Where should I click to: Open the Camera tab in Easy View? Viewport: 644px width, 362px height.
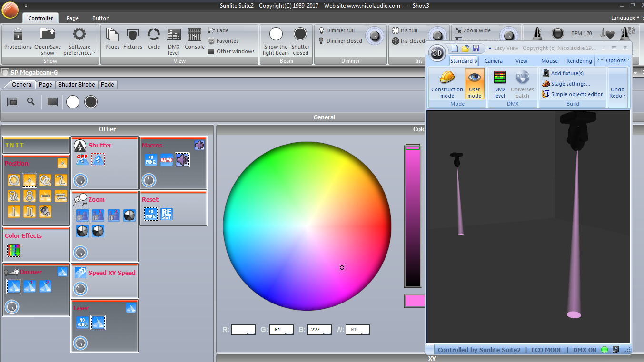click(x=493, y=61)
